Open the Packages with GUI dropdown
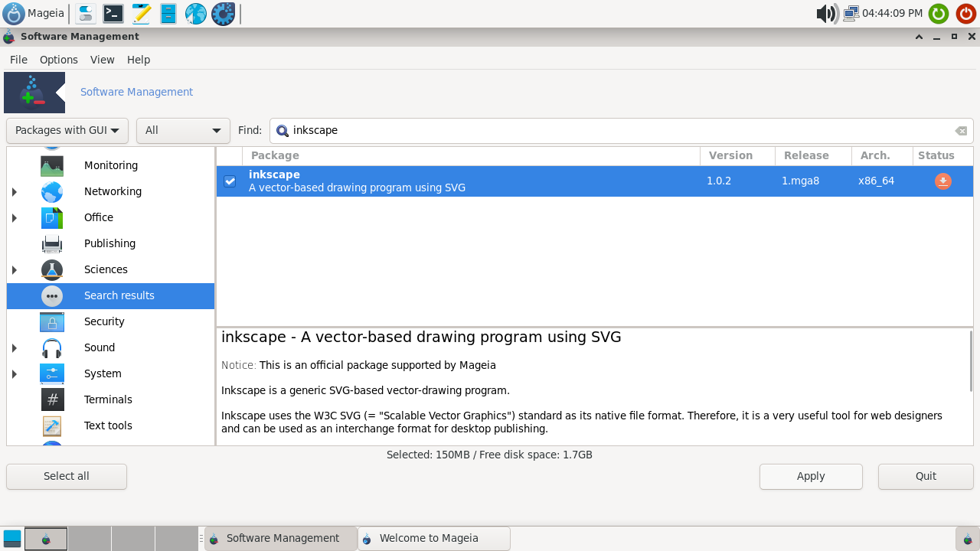 pyautogui.click(x=67, y=131)
